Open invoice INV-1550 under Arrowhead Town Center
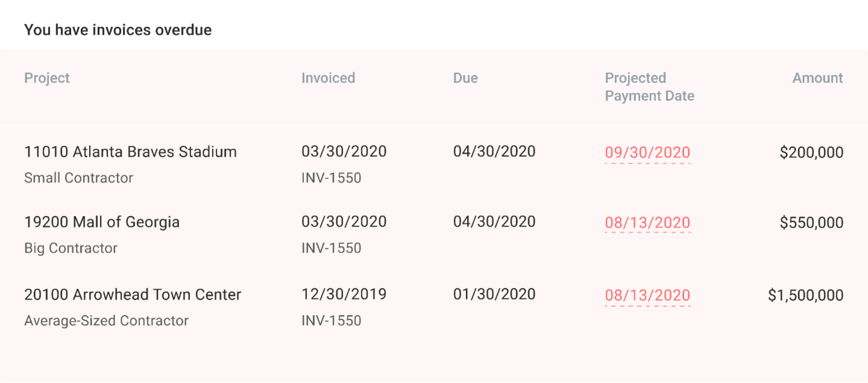Viewport: 868px width, 383px height. coord(331,320)
